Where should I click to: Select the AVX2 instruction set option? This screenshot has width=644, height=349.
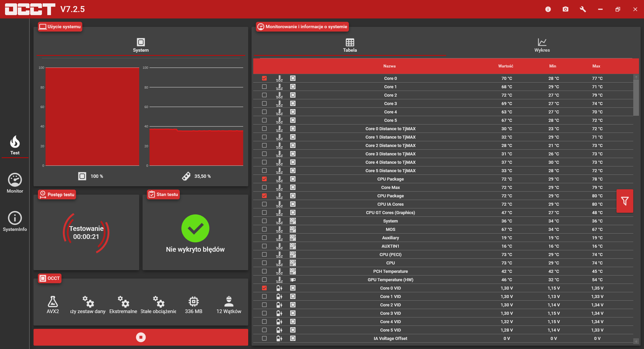53,305
